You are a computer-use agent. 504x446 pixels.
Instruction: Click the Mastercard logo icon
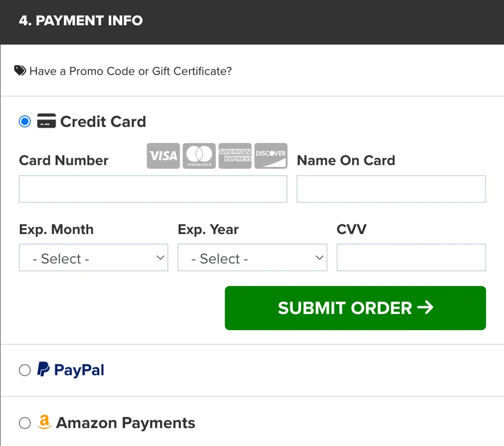(x=199, y=156)
